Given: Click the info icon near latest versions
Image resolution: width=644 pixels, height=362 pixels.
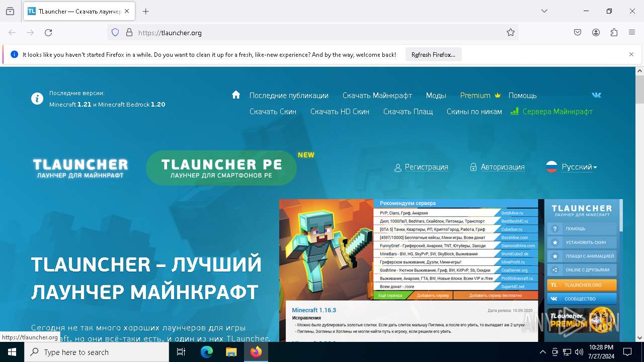Looking at the screenshot, I should point(37,99).
